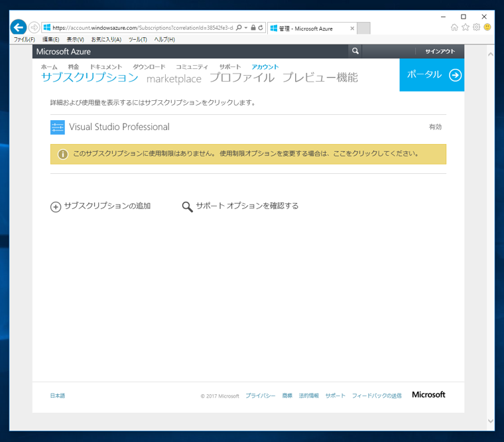
Task: Open the ファイル(F) menu
Action: tap(24, 39)
